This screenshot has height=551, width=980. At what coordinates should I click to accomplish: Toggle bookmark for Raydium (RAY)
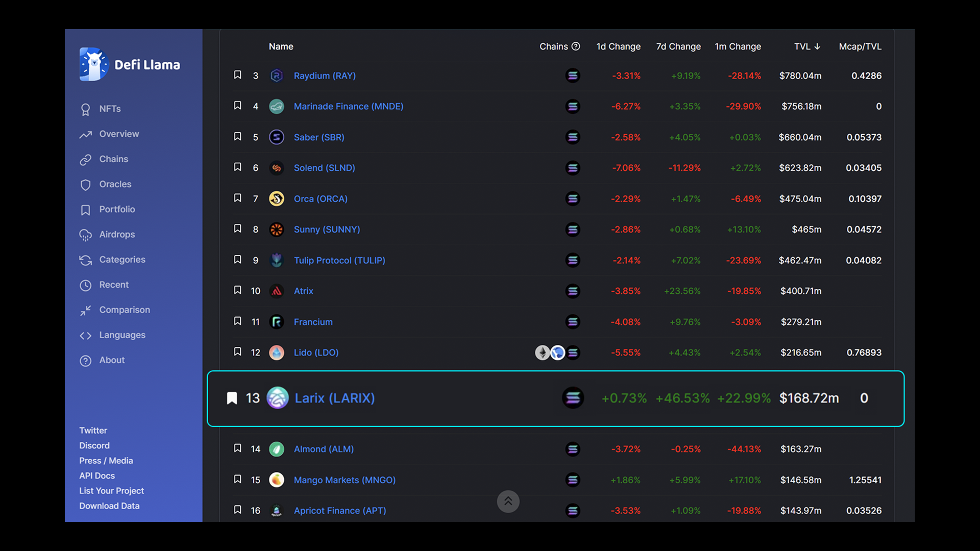tap(237, 75)
